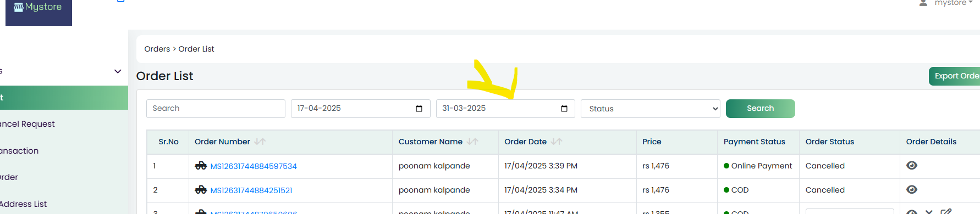Image resolution: width=980 pixels, height=214 pixels.
Task: View details eye icon for first order
Action: 912,166
